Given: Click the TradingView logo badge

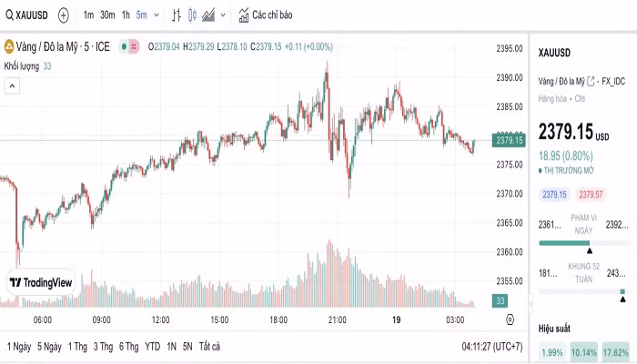Looking at the screenshot, I should 41,282.
